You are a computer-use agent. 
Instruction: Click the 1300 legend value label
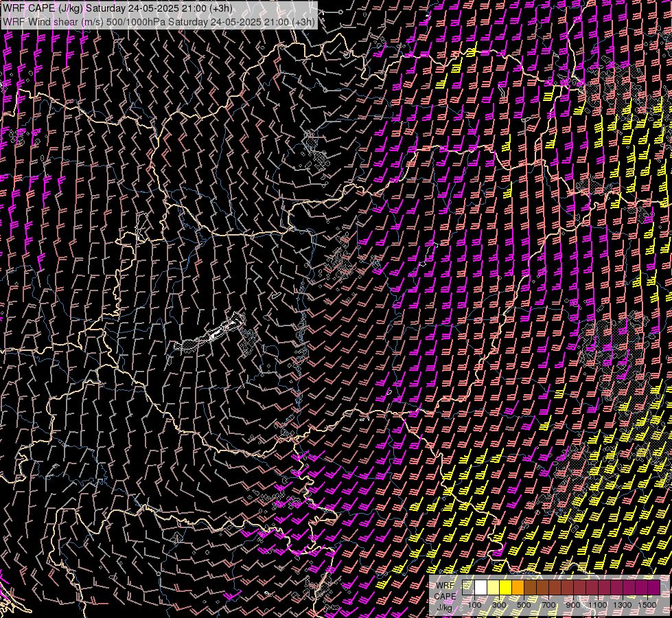click(623, 605)
